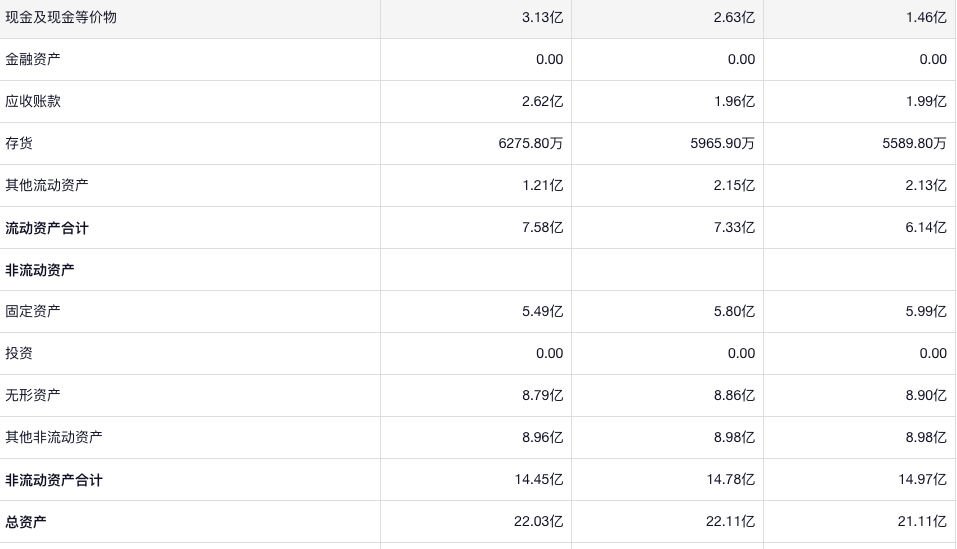The width and height of the screenshot is (957, 549).
Task: Select the 6.14亿 current assets total cell
Action: coord(926,228)
